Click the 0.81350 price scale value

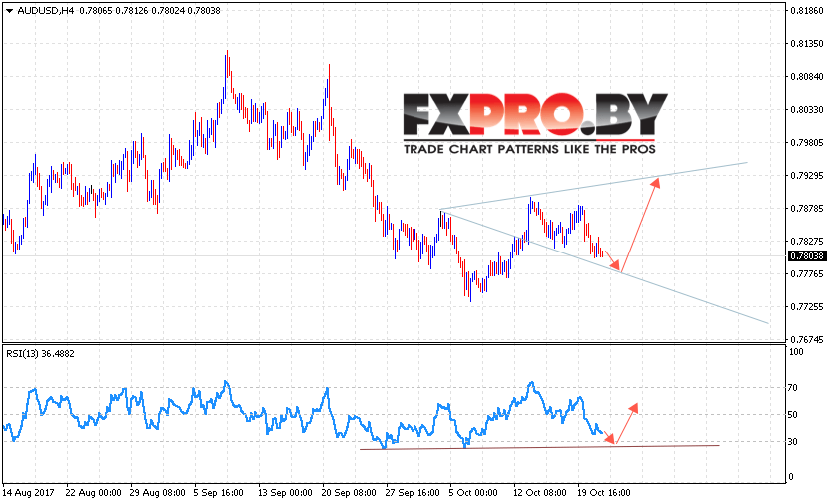pos(806,44)
